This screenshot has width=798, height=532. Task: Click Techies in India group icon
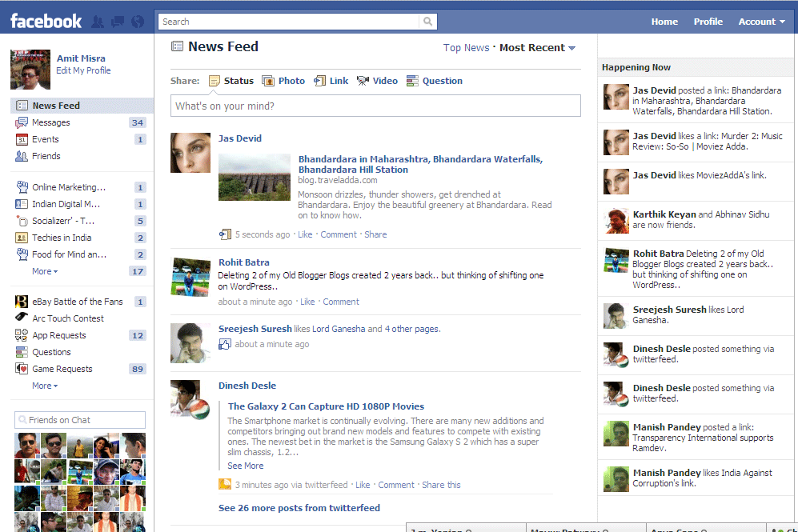(22, 238)
